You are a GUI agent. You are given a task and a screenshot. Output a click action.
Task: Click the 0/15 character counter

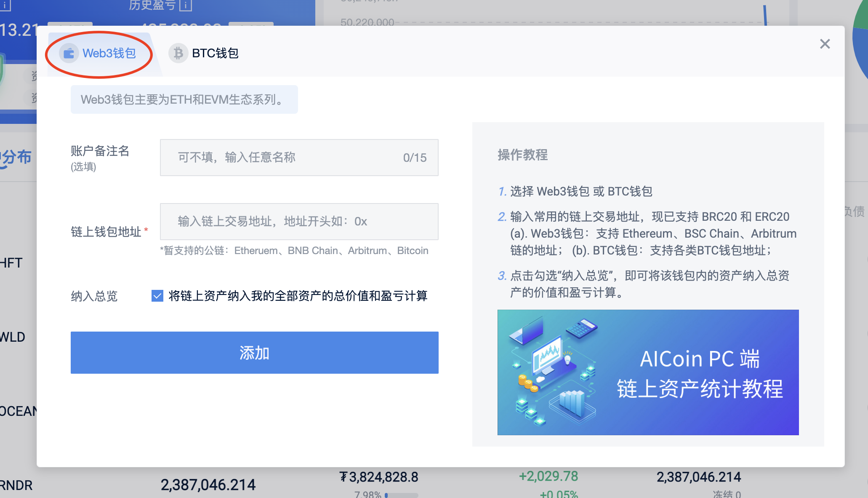pos(415,158)
